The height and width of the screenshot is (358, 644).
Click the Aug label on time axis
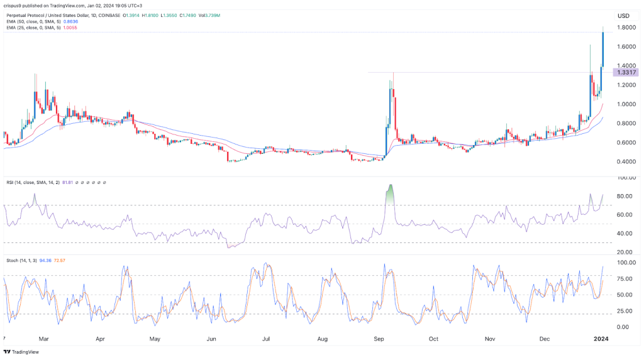pos(323,339)
